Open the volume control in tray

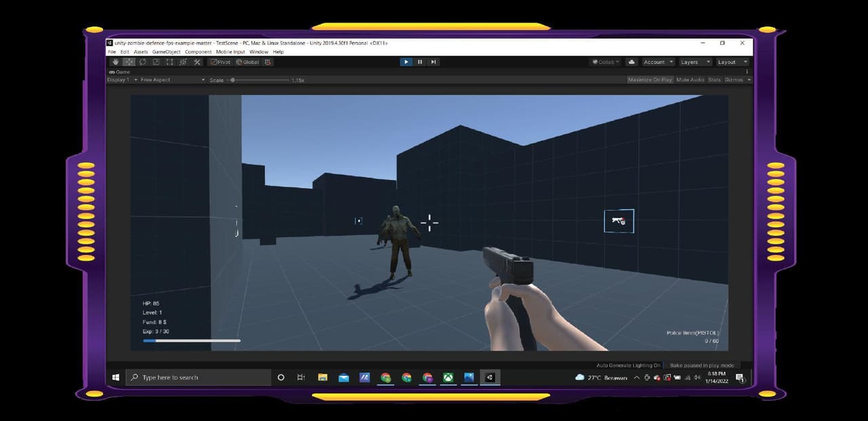coord(698,378)
